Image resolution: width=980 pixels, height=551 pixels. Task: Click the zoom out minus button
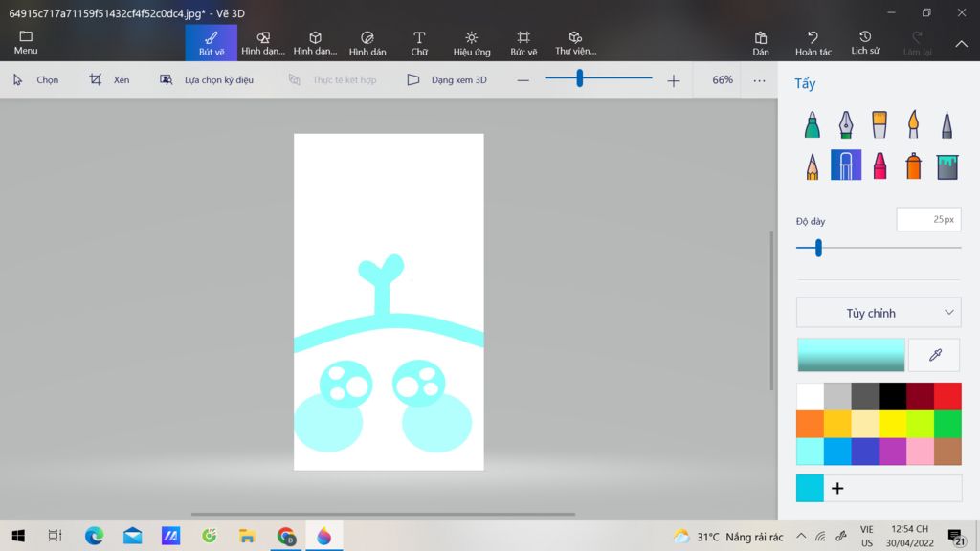tap(523, 80)
